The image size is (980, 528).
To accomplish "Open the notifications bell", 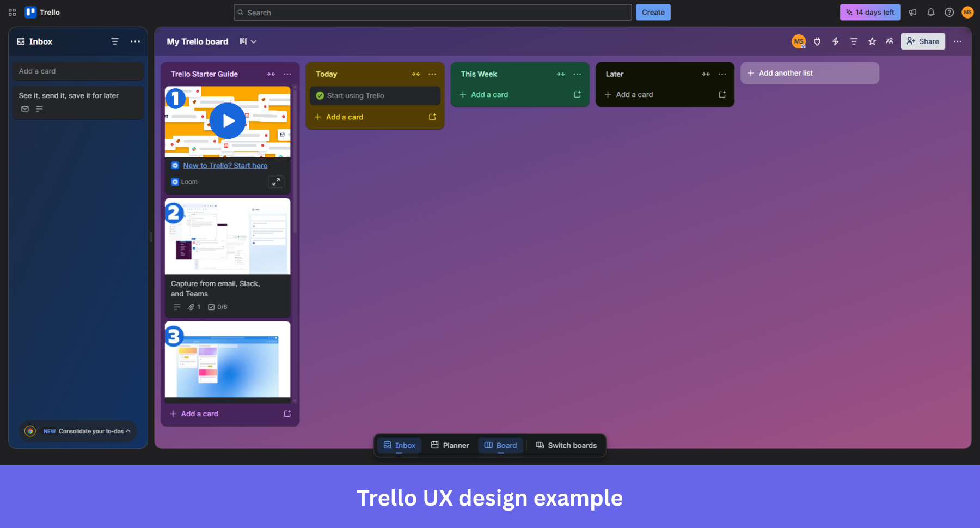I will (931, 12).
